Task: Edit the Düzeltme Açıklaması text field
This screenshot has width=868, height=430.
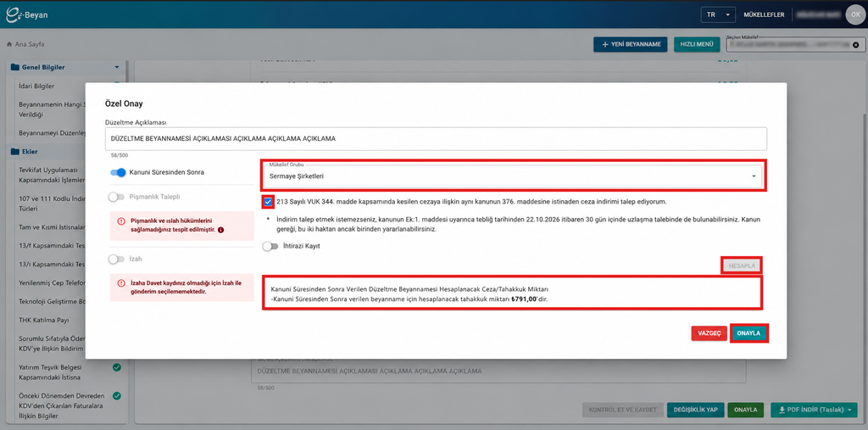Action: 436,138
